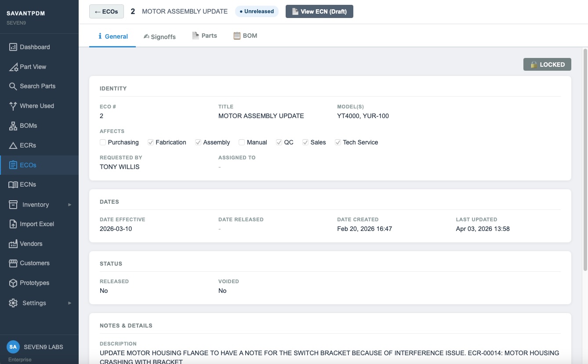588x364 pixels.
Task: Click the View ECN (Draft) button
Action: click(x=319, y=11)
